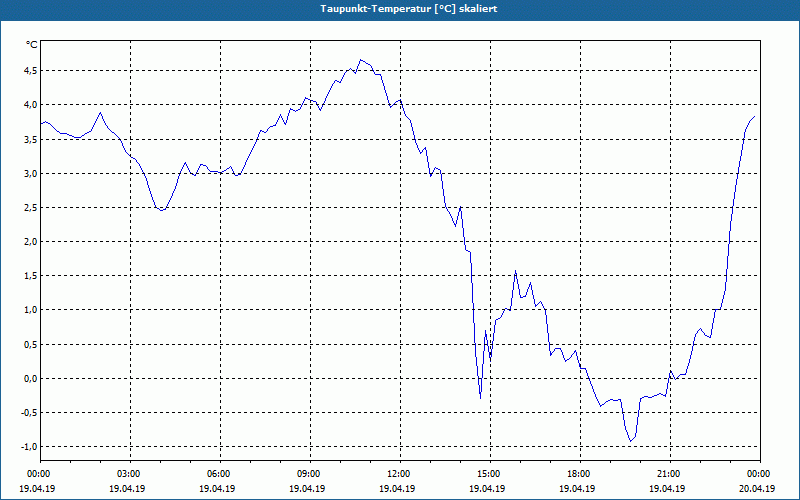Click the '4,5' y-axis value

tap(32, 70)
